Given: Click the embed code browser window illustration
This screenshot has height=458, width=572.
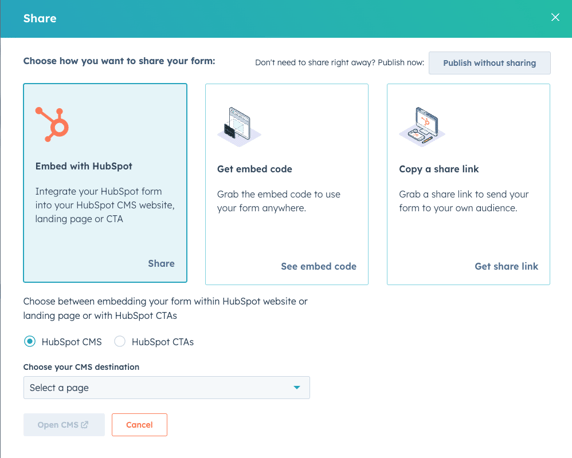Looking at the screenshot, I should [x=239, y=126].
